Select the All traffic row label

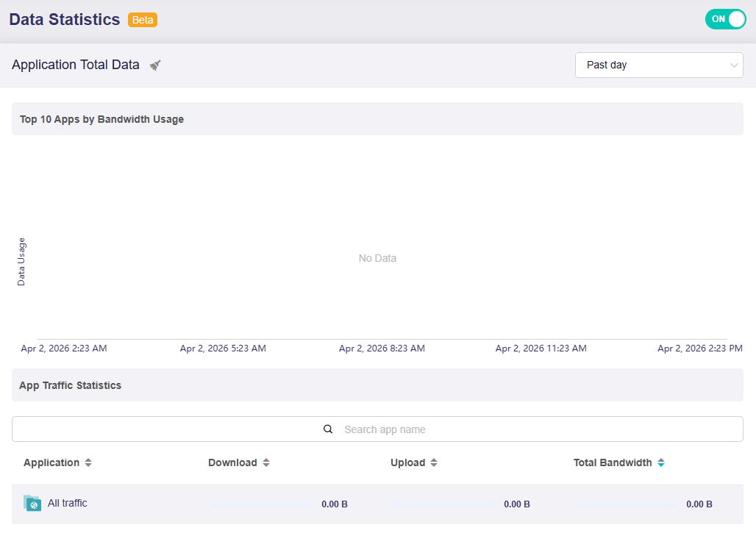click(68, 504)
